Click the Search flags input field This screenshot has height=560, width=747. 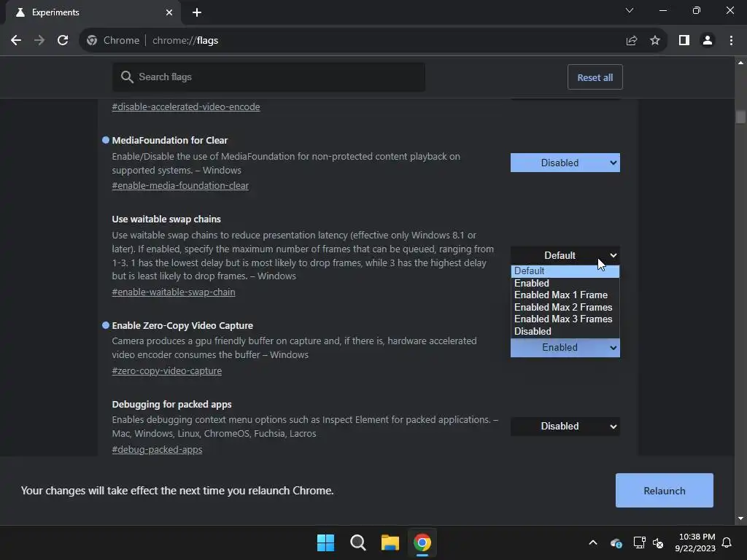[268, 77]
